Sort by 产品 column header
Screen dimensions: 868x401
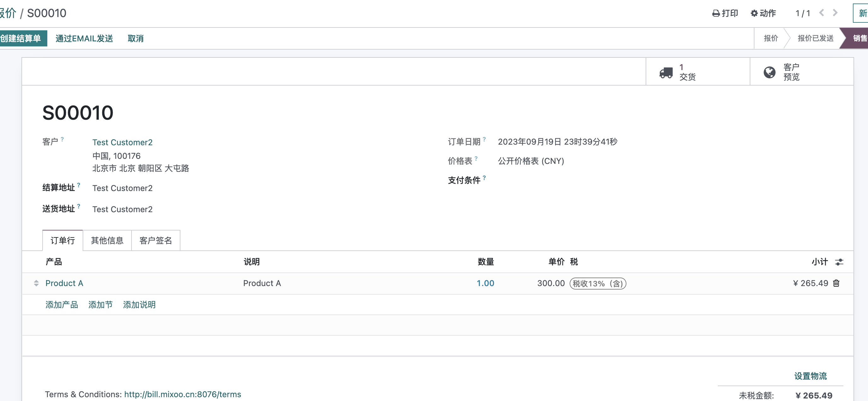pyautogui.click(x=54, y=262)
